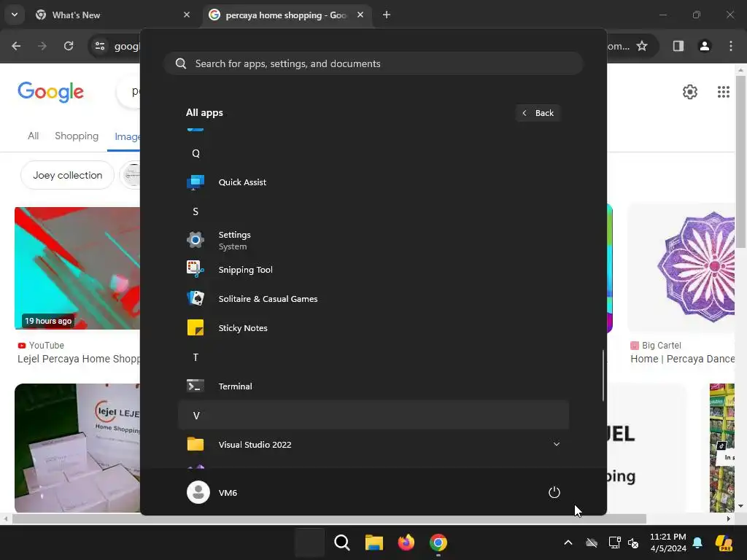Open the Chrome profile button
The height and width of the screenshot is (560, 747).
pyautogui.click(x=704, y=46)
